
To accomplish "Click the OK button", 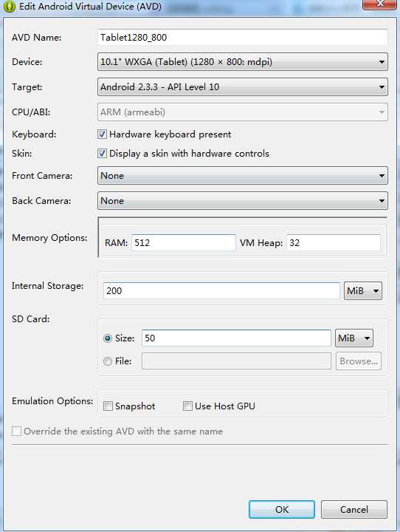I will pyautogui.click(x=282, y=509).
